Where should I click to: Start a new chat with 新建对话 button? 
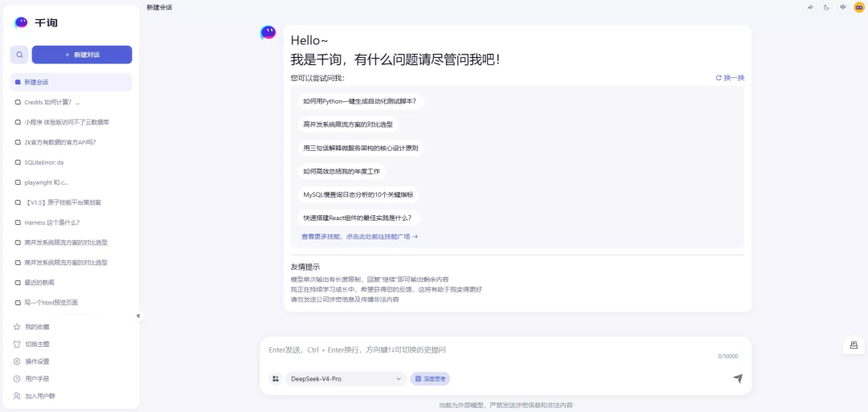click(x=82, y=55)
